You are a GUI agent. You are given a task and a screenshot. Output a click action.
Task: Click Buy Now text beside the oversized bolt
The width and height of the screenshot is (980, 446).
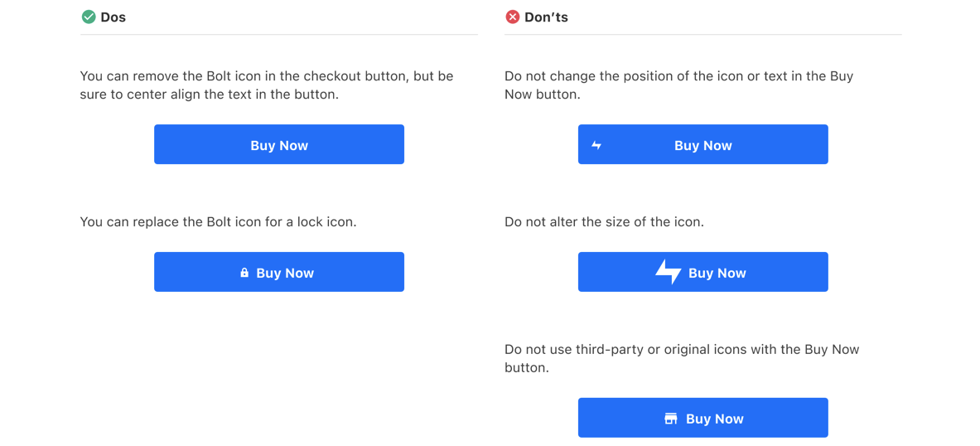(717, 274)
